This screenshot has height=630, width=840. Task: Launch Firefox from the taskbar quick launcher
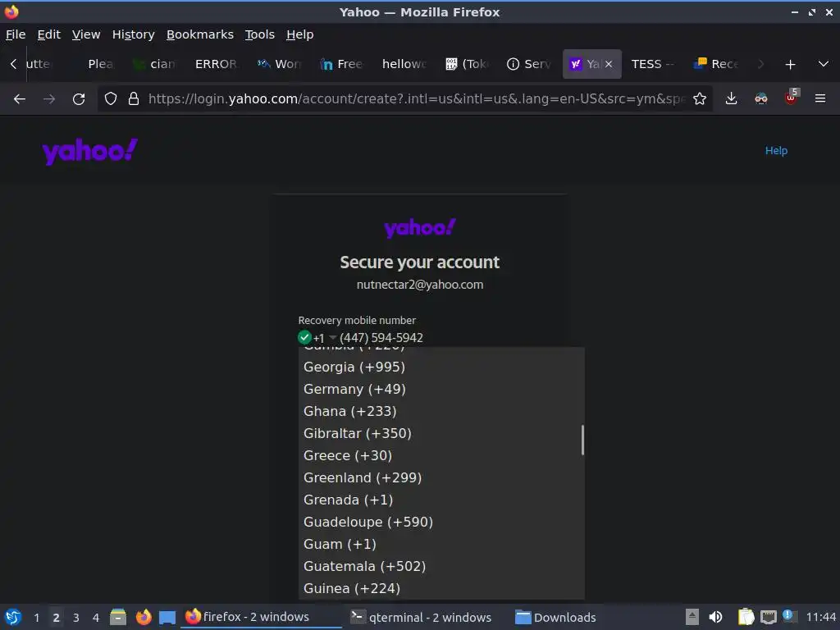143,617
